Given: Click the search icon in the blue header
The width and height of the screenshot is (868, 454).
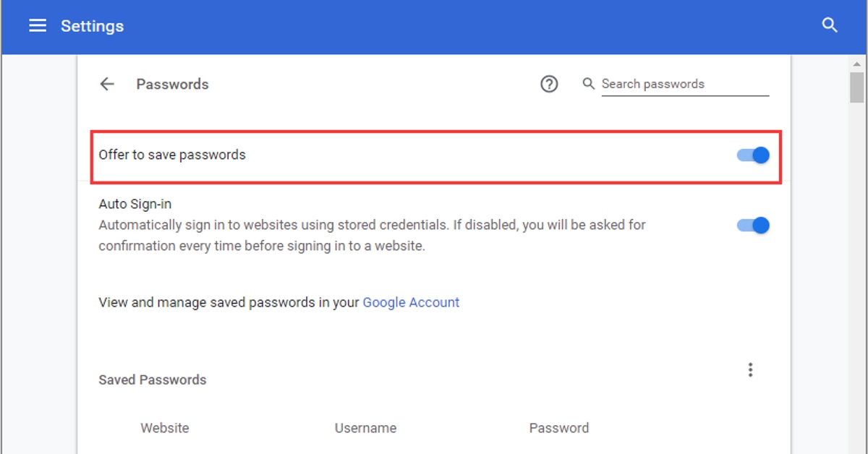Looking at the screenshot, I should 830,24.
